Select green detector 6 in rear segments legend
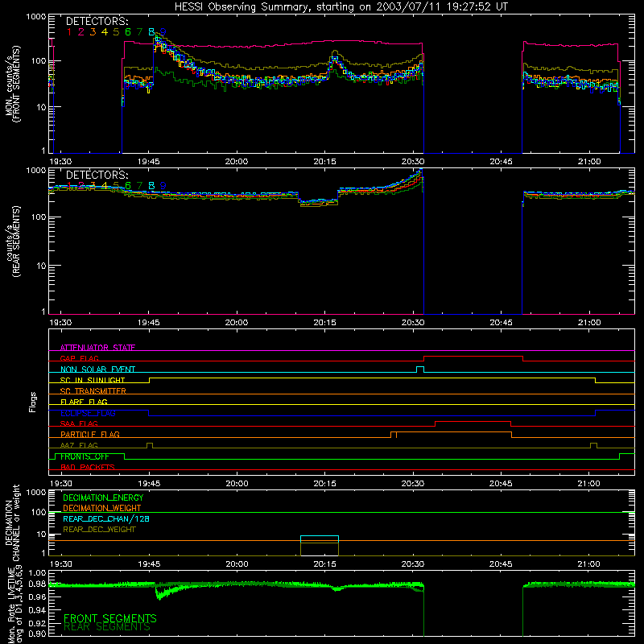Viewport: 644px width, 644px height. [x=128, y=186]
